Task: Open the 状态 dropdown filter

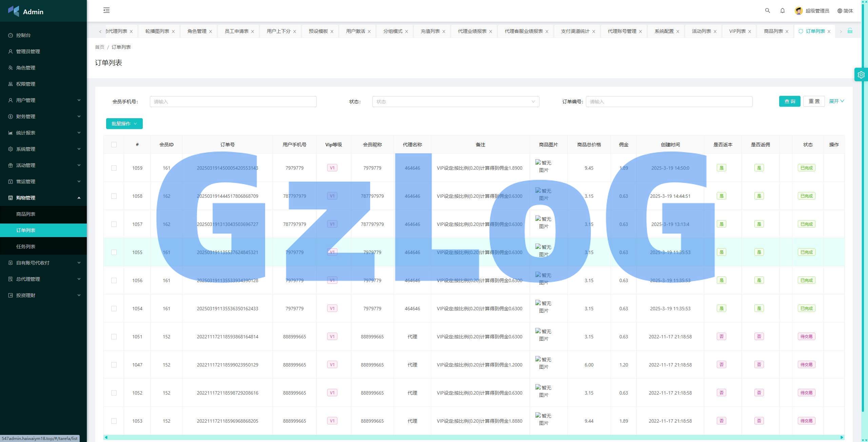Action: click(455, 102)
